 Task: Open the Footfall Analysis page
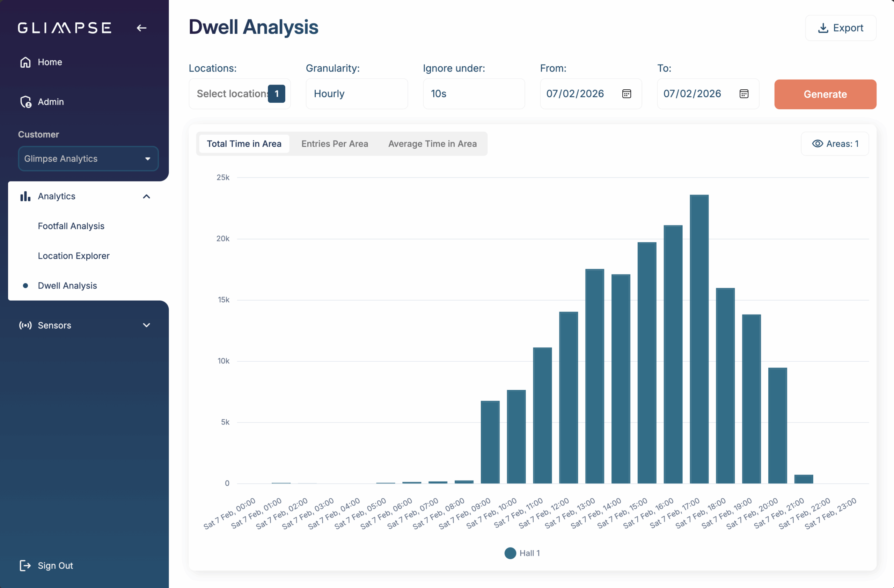coord(71,226)
